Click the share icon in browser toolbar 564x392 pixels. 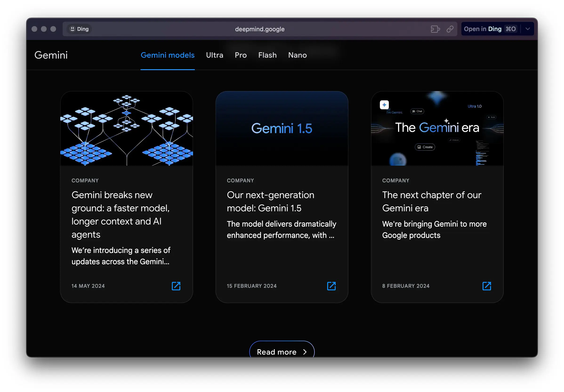click(450, 29)
